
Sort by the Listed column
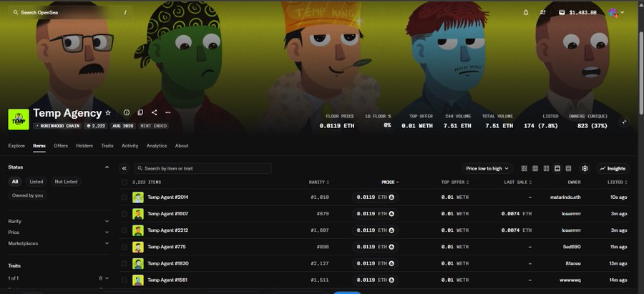pyautogui.click(x=618, y=182)
